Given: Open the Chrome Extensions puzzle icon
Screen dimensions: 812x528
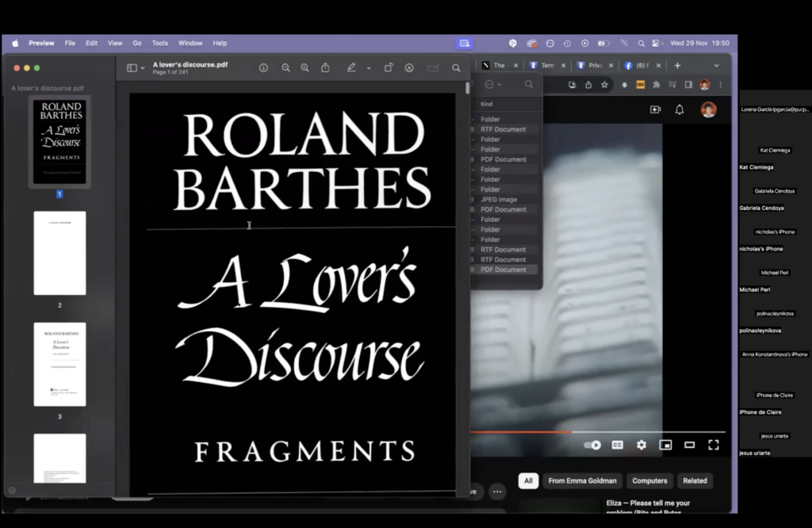Looking at the screenshot, I should point(656,85).
